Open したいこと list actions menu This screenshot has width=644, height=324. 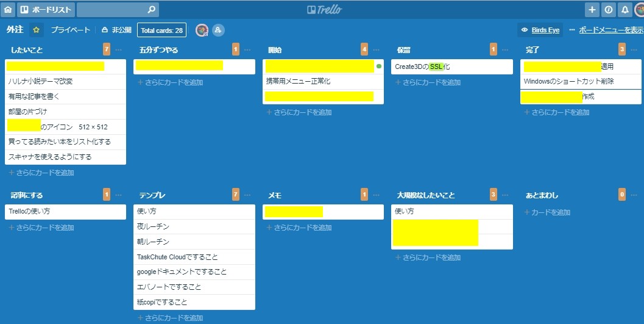pos(118,49)
